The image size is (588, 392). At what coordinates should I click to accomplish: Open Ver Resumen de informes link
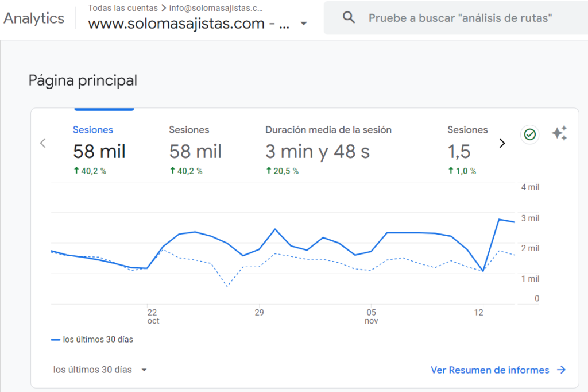coord(498,370)
